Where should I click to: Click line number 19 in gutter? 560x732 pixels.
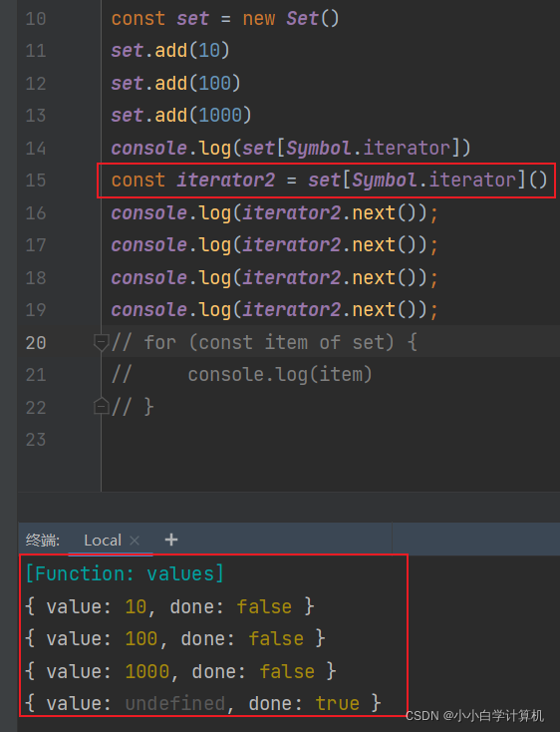pos(36,310)
